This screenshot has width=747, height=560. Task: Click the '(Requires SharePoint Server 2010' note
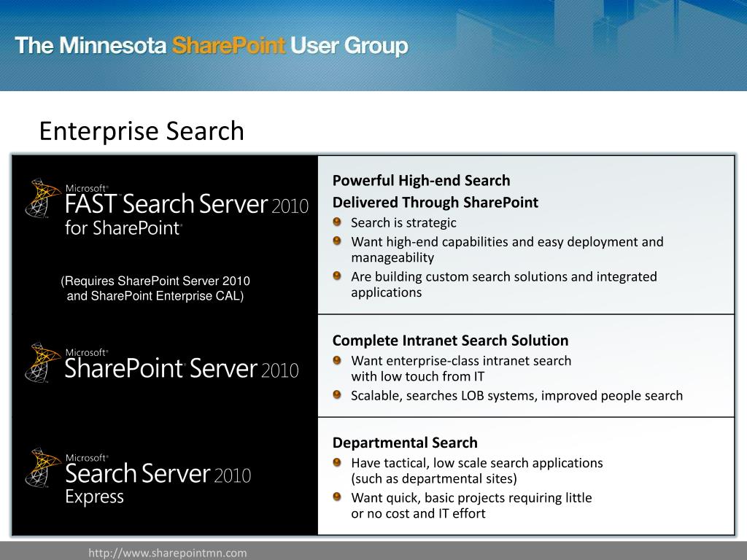coord(155,281)
